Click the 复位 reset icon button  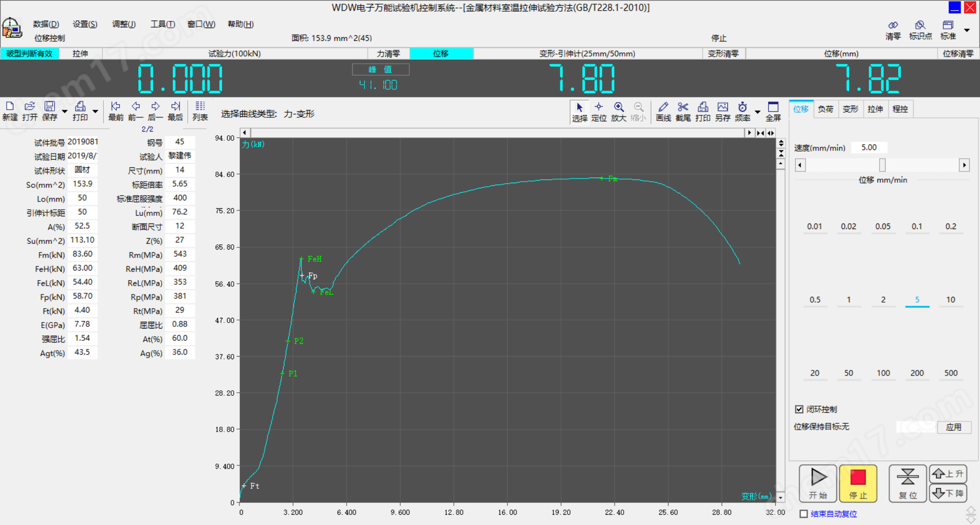(908, 483)
